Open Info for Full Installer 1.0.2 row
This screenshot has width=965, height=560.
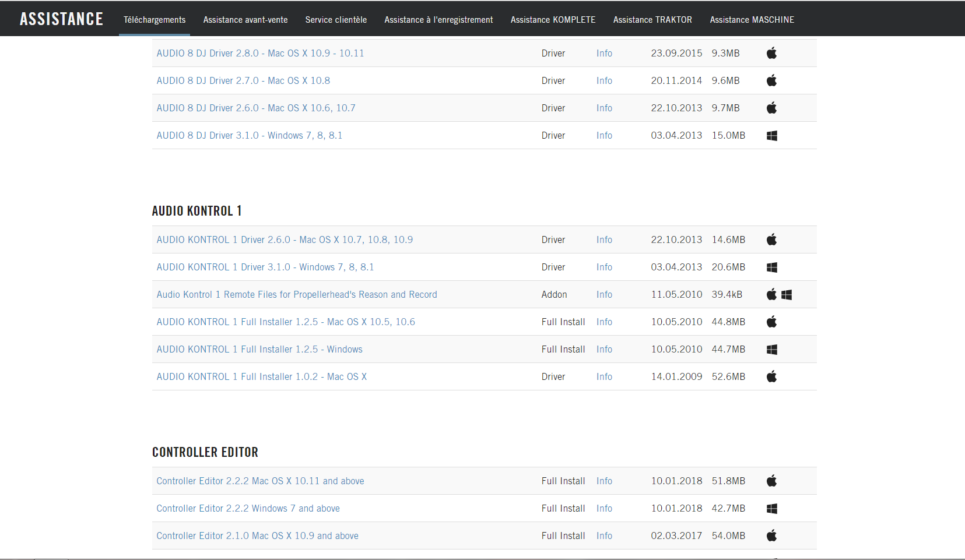(604, 376)
